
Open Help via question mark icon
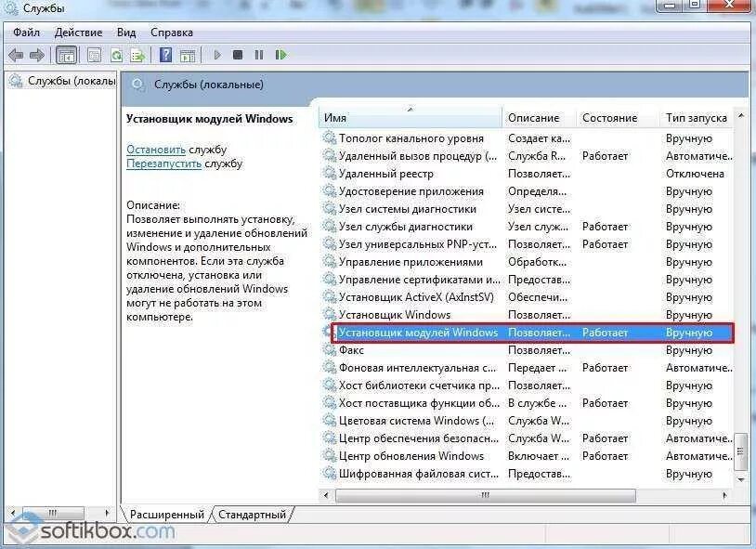coord(165,55)
